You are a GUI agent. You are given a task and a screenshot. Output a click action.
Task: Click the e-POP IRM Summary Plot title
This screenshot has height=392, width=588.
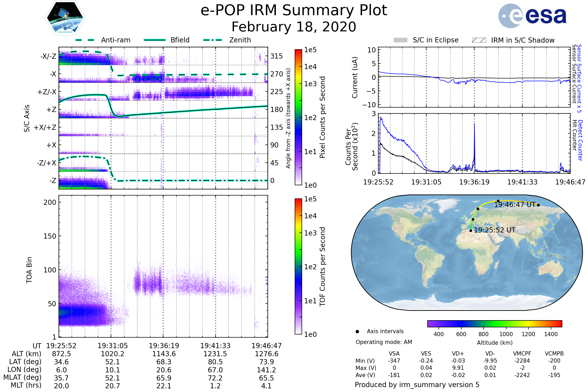click(294, 11)
